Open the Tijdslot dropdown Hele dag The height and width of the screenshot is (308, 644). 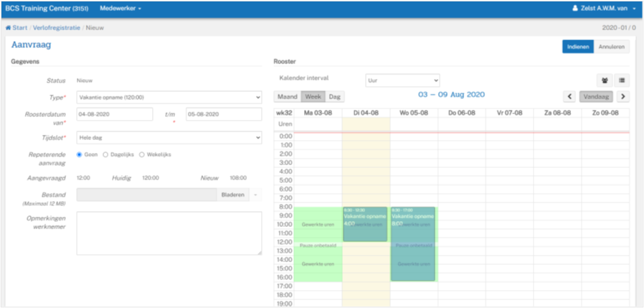169,137
